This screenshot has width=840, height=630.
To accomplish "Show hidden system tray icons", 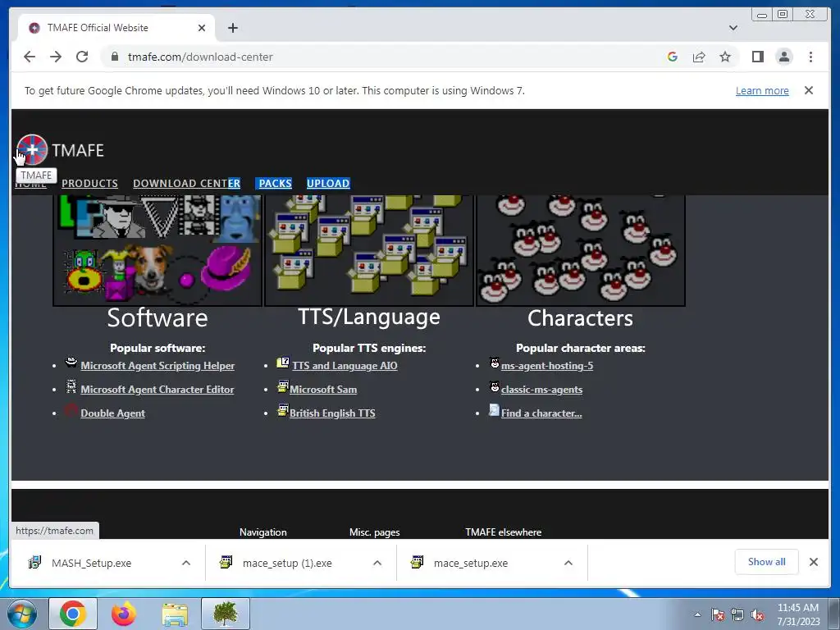I will (x=697, y=614).
